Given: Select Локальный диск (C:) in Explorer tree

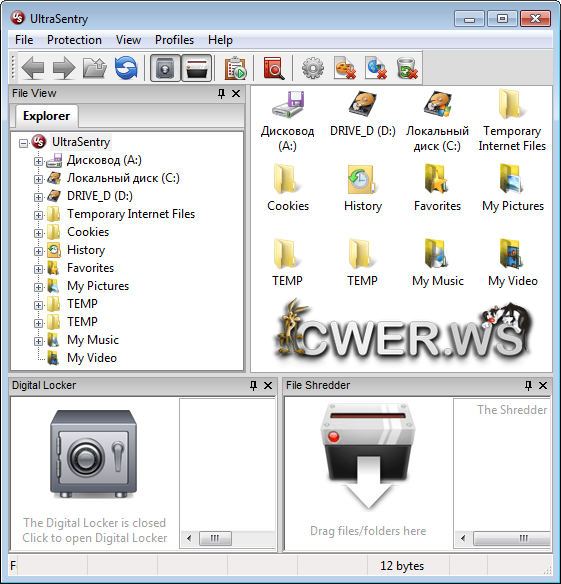Looking at the screenshot, I should coord(123,178).
